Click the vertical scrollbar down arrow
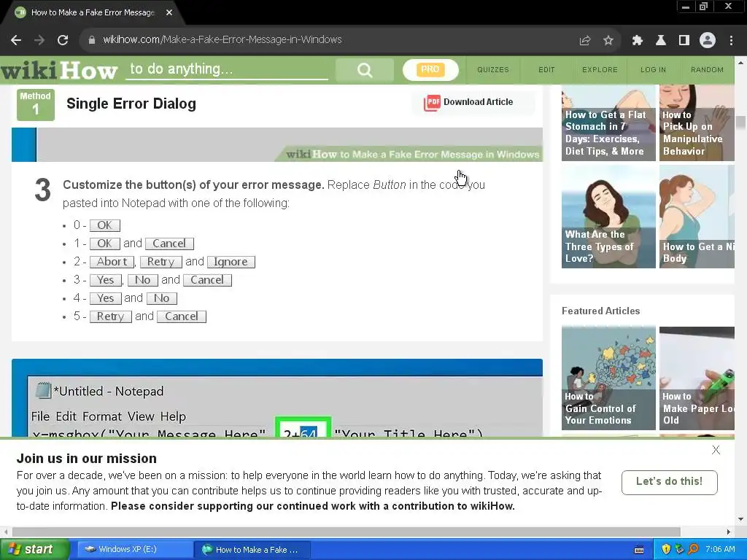This screenshot has width=747, height=560. (740, 519)
